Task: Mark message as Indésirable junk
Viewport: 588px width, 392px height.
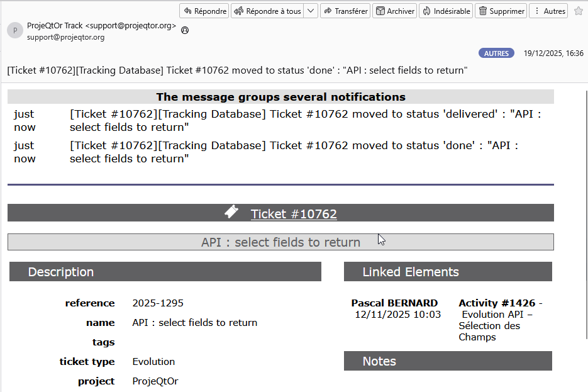Action: click(x=446, y=11)
